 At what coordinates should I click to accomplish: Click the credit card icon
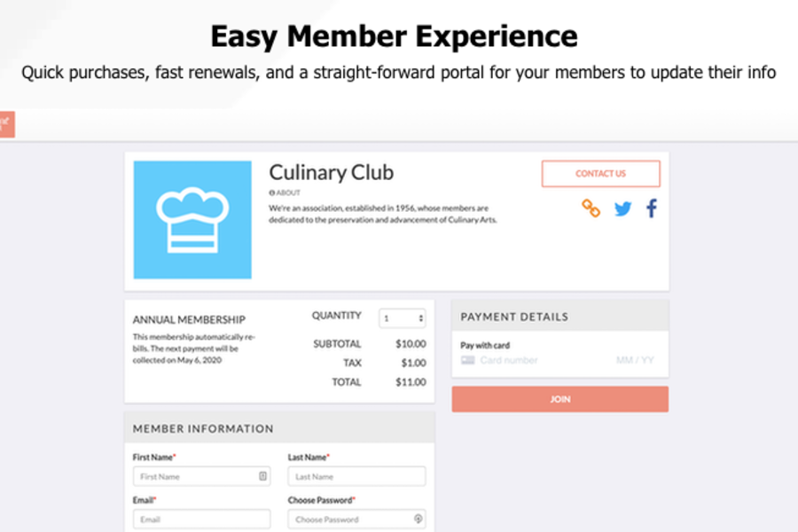[x=468, y=360]
